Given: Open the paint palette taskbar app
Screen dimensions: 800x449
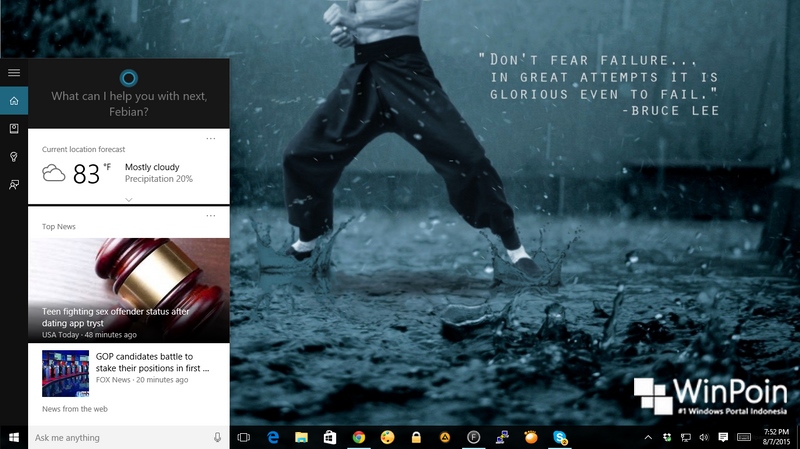Looking at the screenshot, I should pyautogui.click(x=387, y=437).
